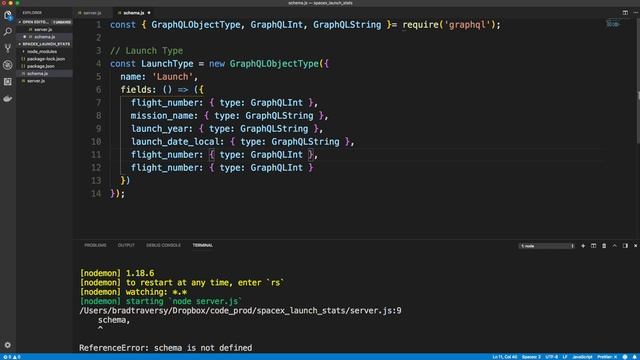Screen dimensions: 640x360
Task: Open server.js in the project file tree
Action: [x=36, y=81]
